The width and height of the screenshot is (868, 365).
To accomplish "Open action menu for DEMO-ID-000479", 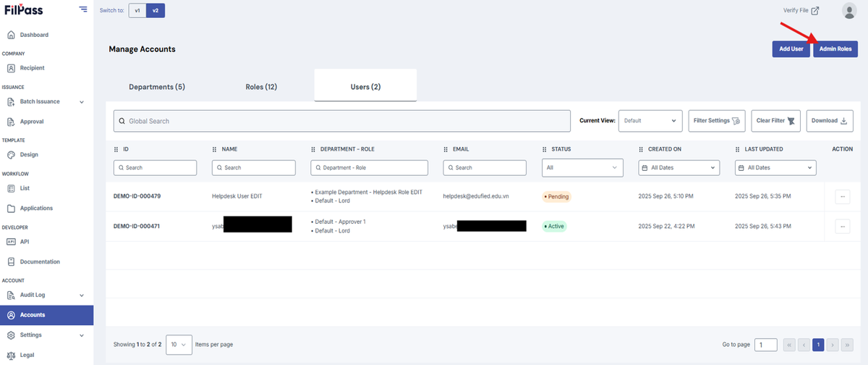I will (842, 196).
